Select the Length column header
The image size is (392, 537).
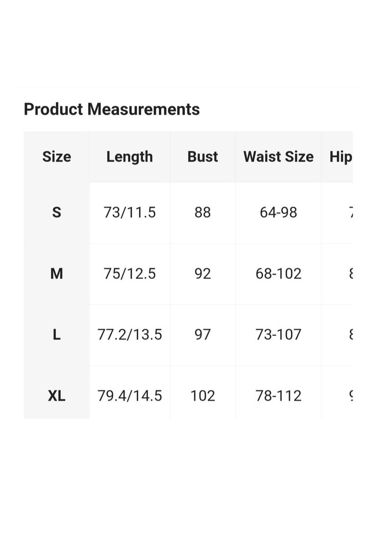[129, 157]
